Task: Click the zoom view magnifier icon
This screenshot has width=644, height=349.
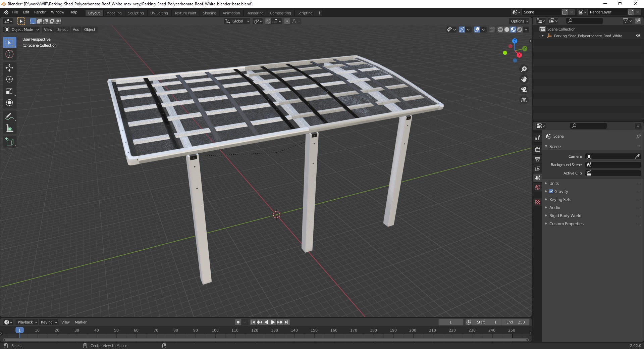Action: point(524,69)
